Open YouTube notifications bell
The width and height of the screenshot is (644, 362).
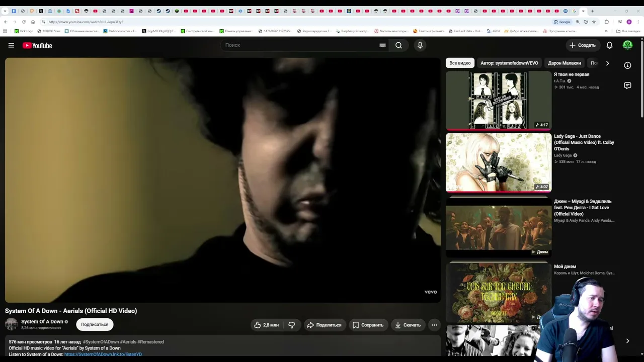609,45
